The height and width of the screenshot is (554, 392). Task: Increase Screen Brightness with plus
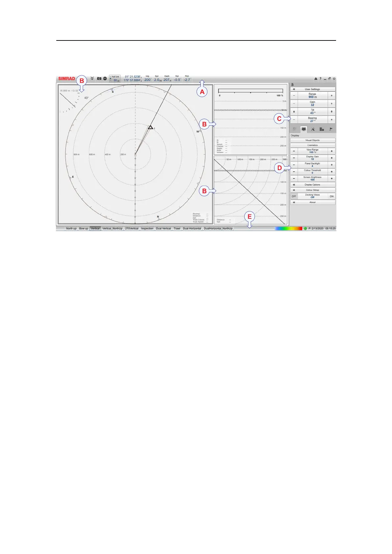[331, 179]
